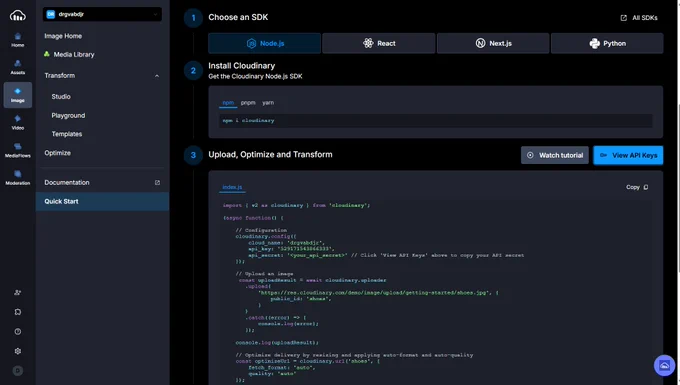Select Image product in the left rail

coord(17,95)
